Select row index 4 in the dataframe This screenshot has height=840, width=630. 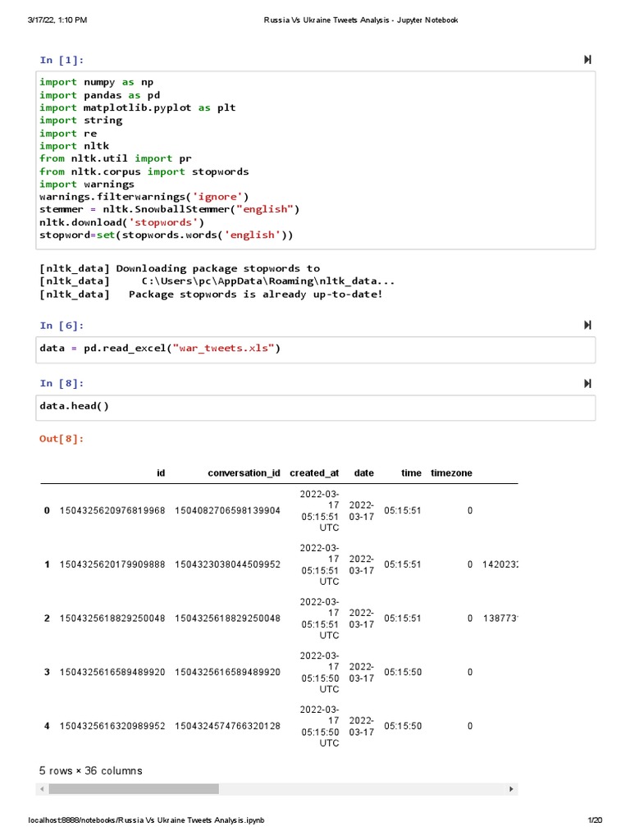(47, 726)
